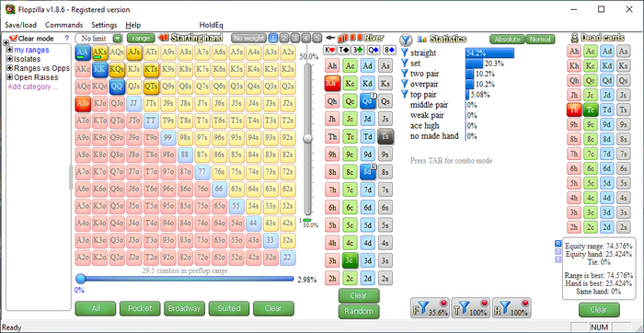Toggle the filter funnel next to two pair
This screenshot has width=644, height=333.
click(405, 74)
